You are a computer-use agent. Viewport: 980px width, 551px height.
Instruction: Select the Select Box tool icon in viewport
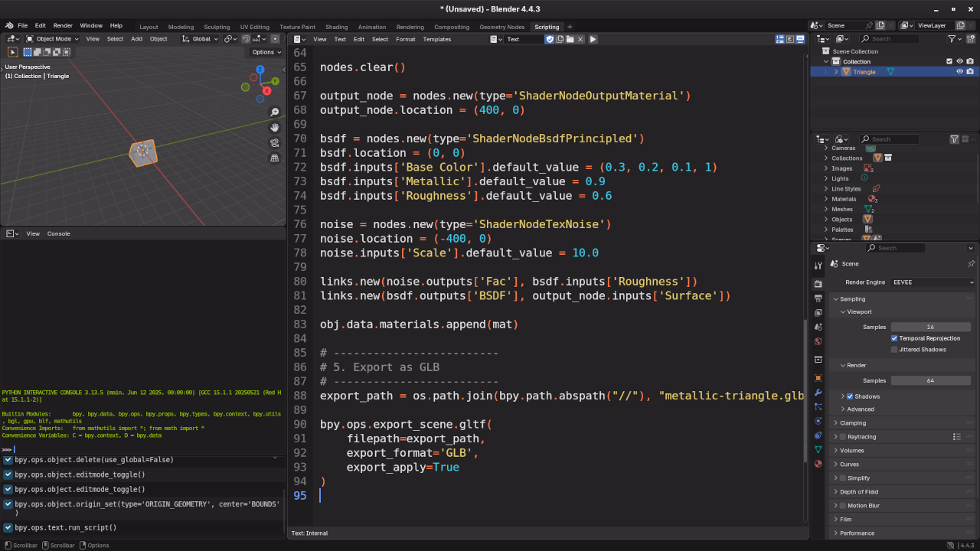pos(13,52)
